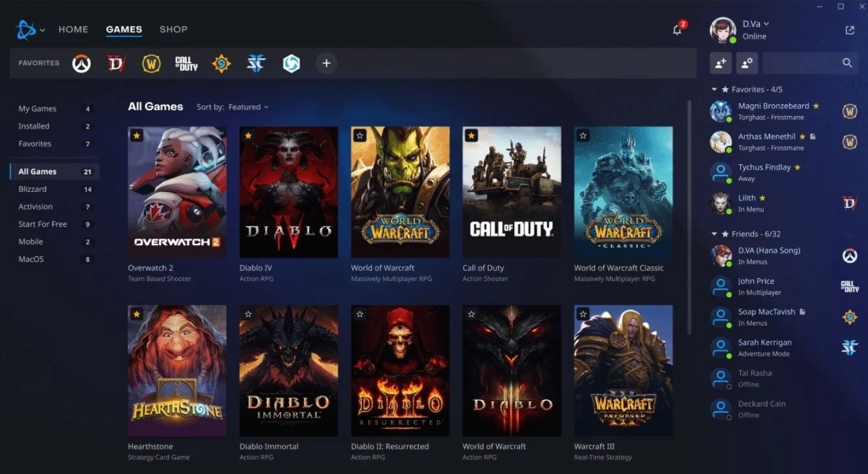Open Hearthstone from the Favorites bar

[221, 64]
